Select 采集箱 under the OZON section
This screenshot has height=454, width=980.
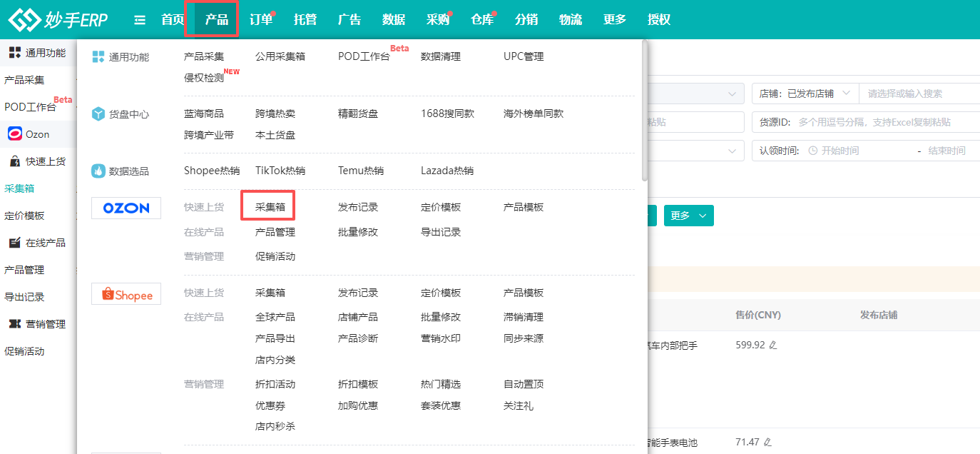270,208
